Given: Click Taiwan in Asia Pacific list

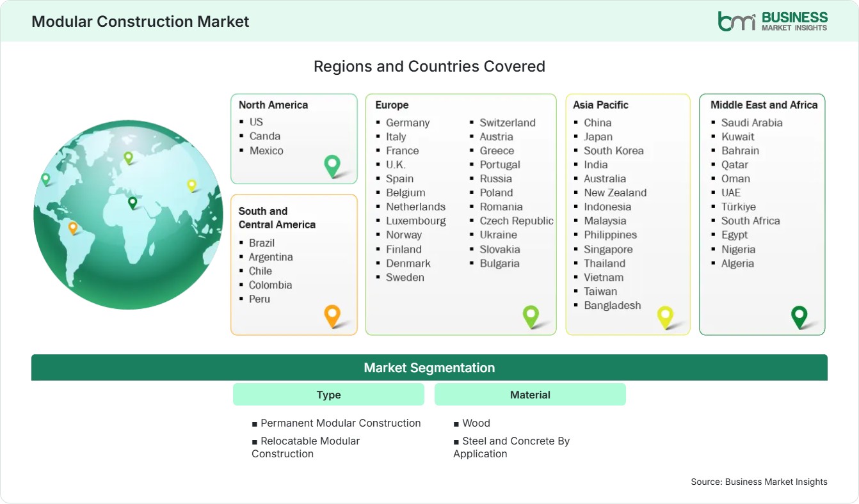Looking at the screenshot, I should (x=600, y=291).
